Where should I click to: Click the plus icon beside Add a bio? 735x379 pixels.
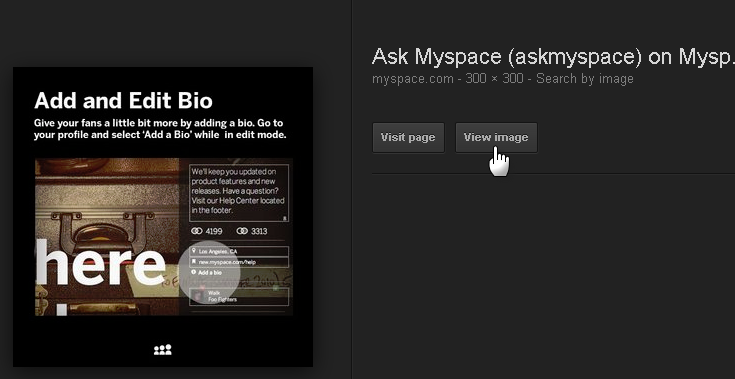pos(194,272)
